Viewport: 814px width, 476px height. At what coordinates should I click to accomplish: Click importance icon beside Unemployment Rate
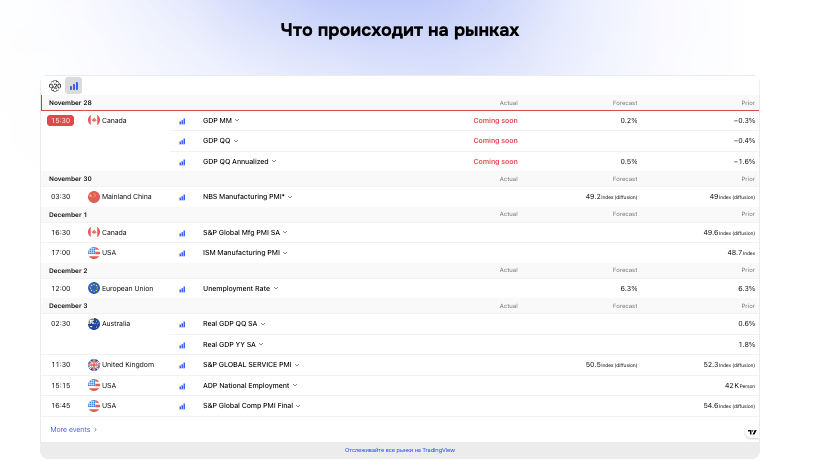tap(182, 289)
